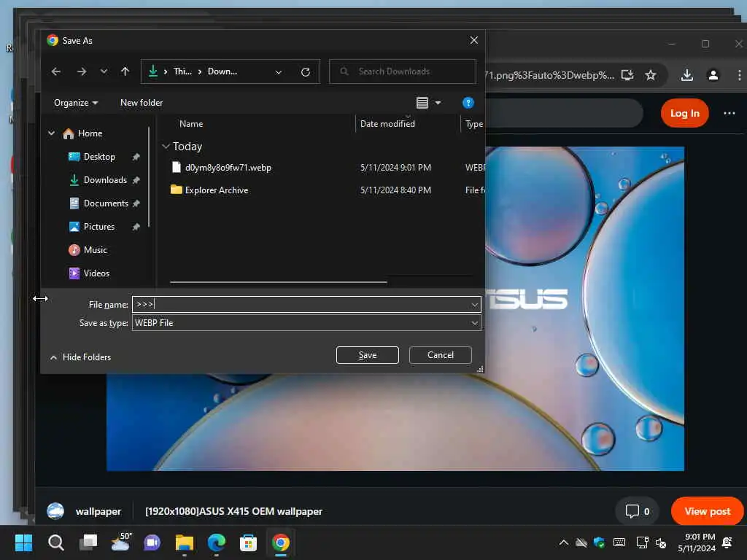Image resolution: width=747 pixels, height=560 pixels.
Task: Click "Thi..." breadcrumb in address bar
Action: click(x=182, y=71)
